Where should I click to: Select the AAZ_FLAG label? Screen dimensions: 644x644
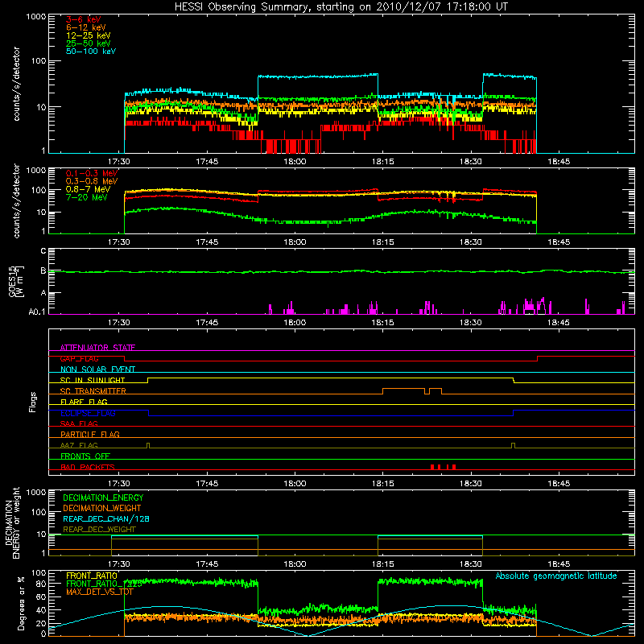click(79, 445)
